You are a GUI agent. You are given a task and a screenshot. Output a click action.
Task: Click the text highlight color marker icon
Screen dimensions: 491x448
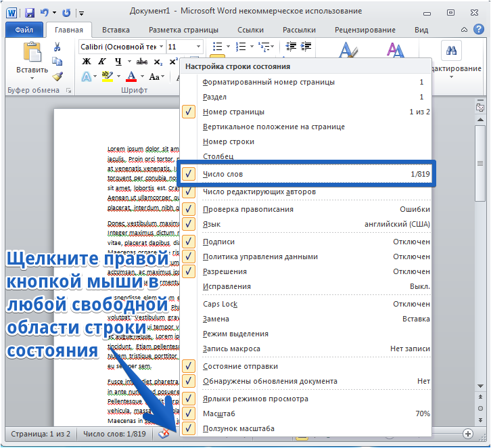tap(108, 76)
